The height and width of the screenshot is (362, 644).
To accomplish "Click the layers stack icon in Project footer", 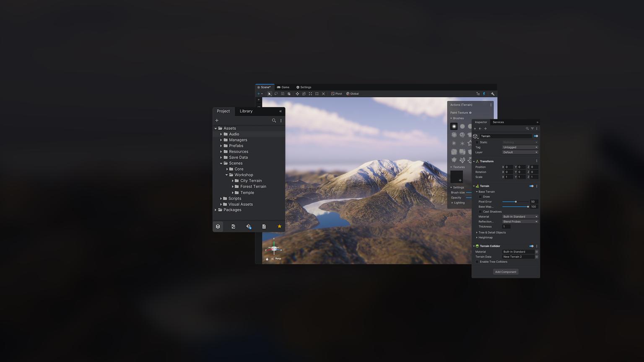I will [x=218, y=227].
